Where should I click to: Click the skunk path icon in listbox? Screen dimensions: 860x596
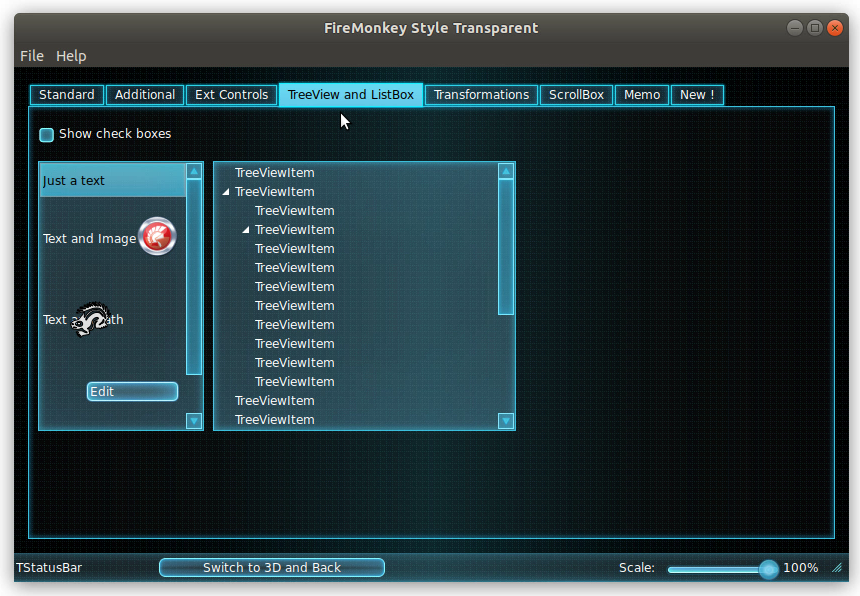91,319
